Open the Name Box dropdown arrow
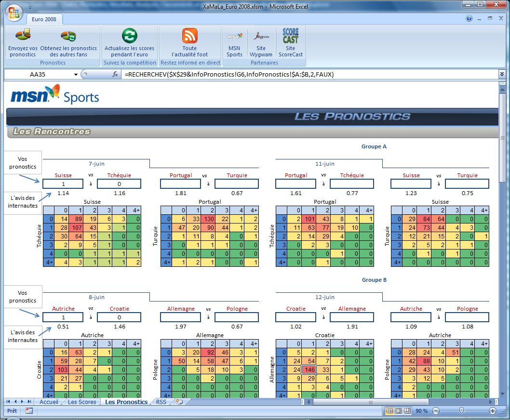The height and width of the screenshot is (420, 510). (76, 75)
